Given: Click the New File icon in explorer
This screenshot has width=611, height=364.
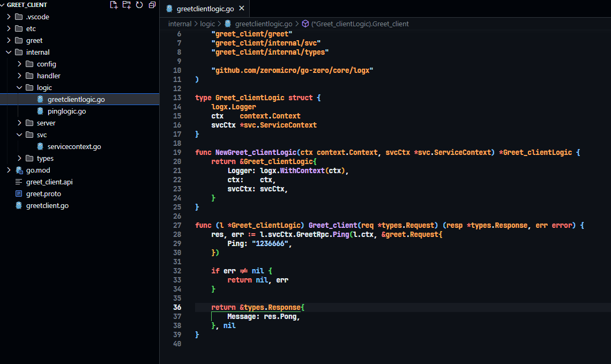Looking at the screenshot, I should pyautogui.click(x=113, y=5).
